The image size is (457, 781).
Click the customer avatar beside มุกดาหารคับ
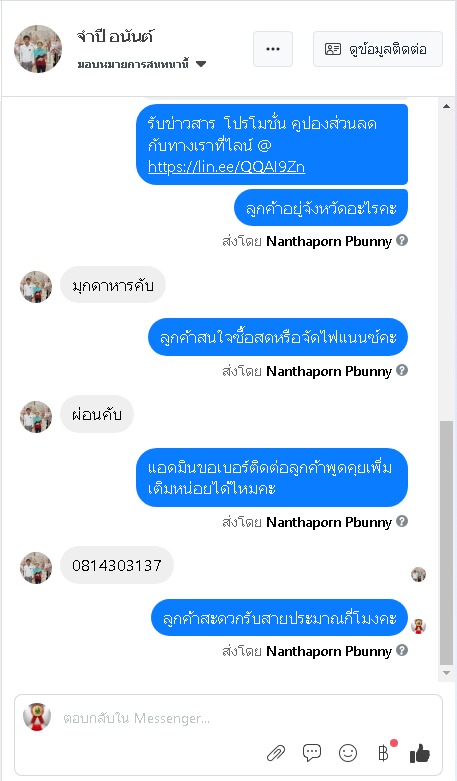pyautogui.click(x=36, y=286)
